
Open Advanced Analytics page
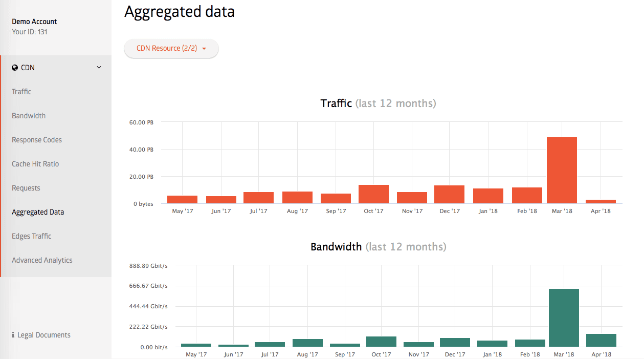tap(42, 260)
